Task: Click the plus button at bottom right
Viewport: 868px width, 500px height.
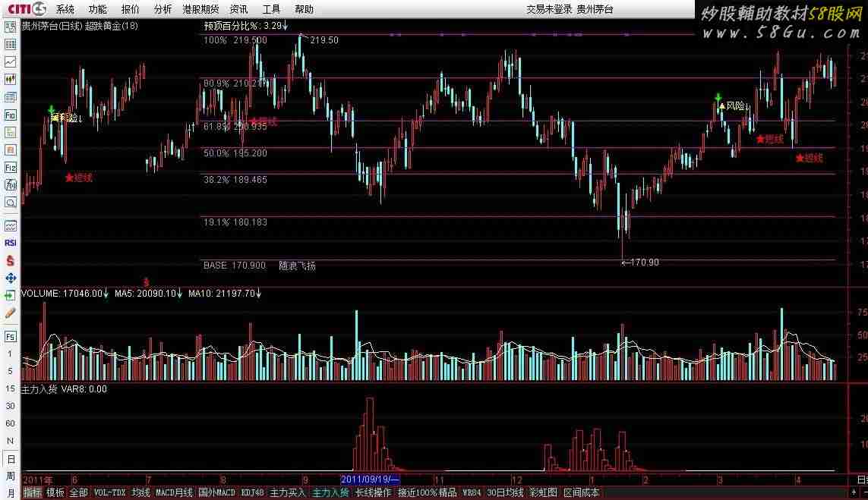Action: pyautogui.click(x=854, y=492)
